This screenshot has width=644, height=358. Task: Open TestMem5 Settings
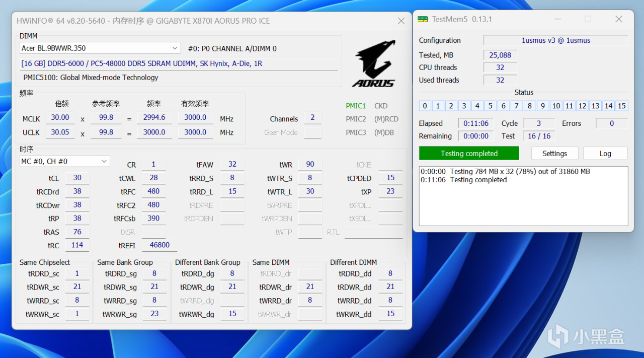click(x=554, y=154)
